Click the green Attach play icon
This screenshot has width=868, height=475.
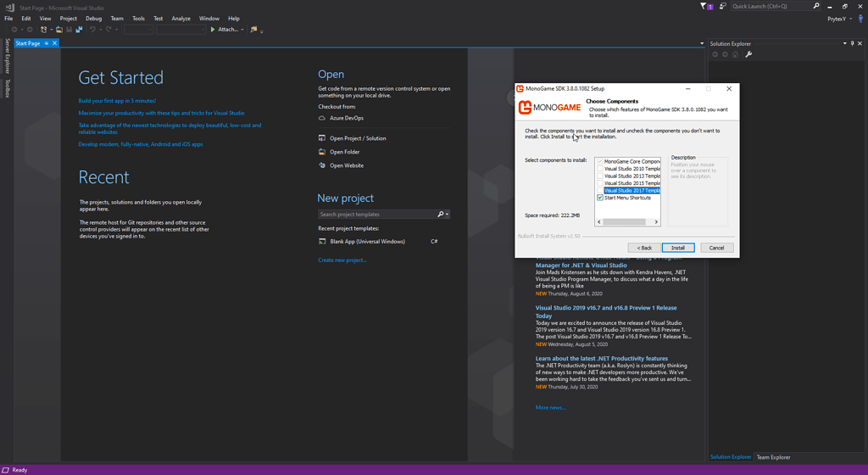click(x=213, y=30)
